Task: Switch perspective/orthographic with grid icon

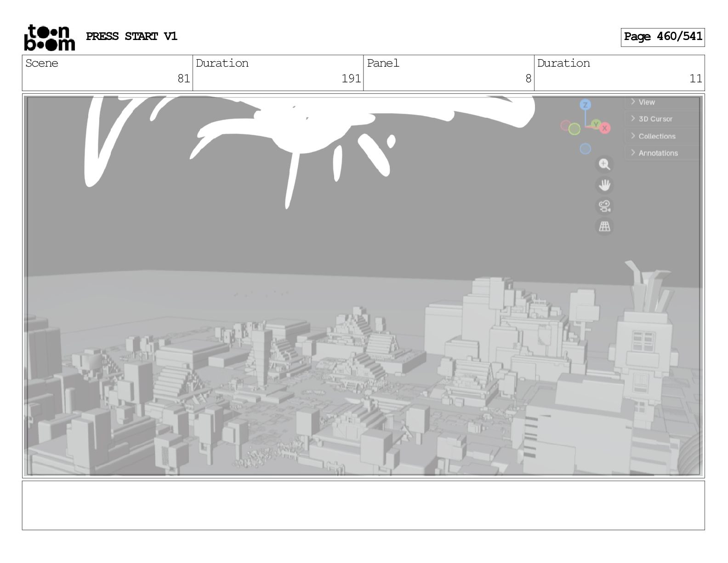Action: click(604, 226)
